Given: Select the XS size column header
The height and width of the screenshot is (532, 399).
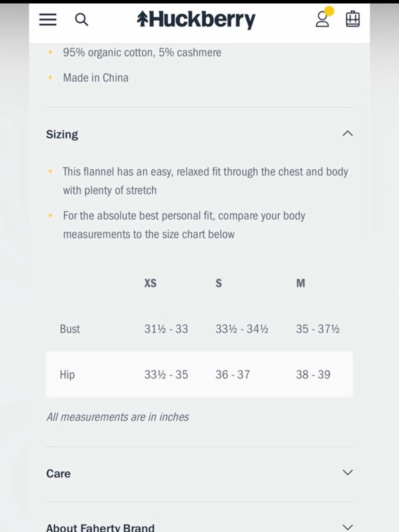Looking at the screenshot, I should pyautogui.click(x=150, y=283).
